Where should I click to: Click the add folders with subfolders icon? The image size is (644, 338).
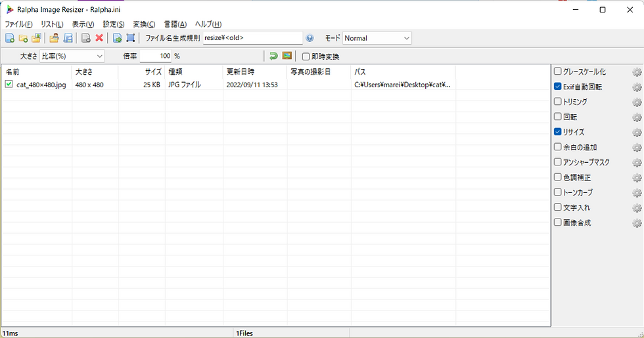37,38
